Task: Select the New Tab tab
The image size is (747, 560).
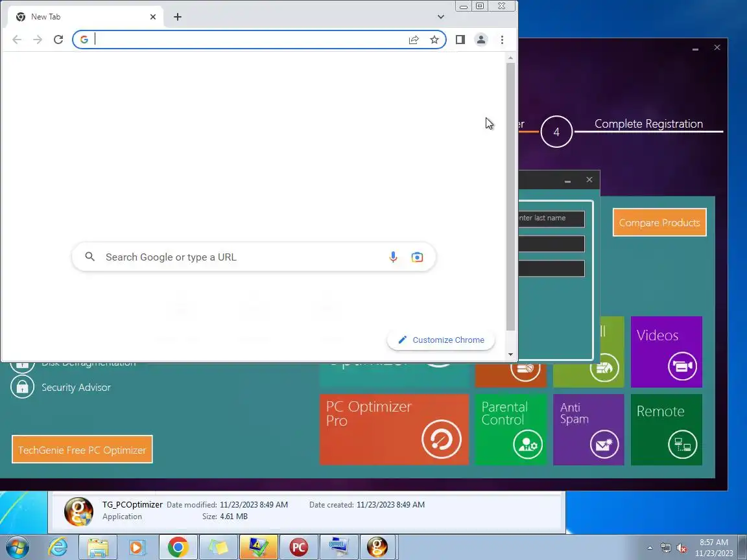Action: [86, 17]
